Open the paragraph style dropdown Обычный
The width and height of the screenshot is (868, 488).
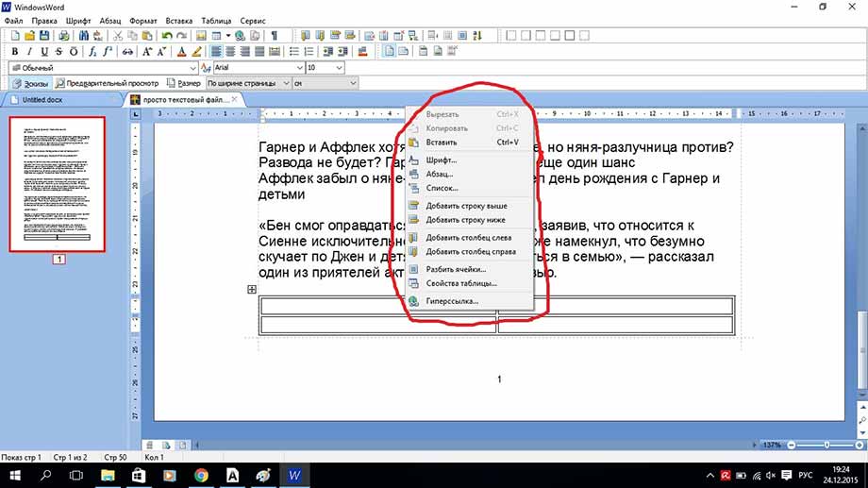(x=104, y=68)
